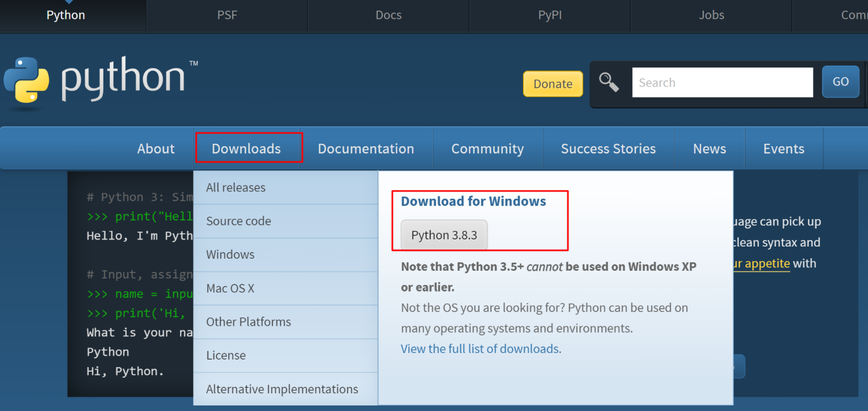
Task: Open the Events menu
Action: (783, 148)
